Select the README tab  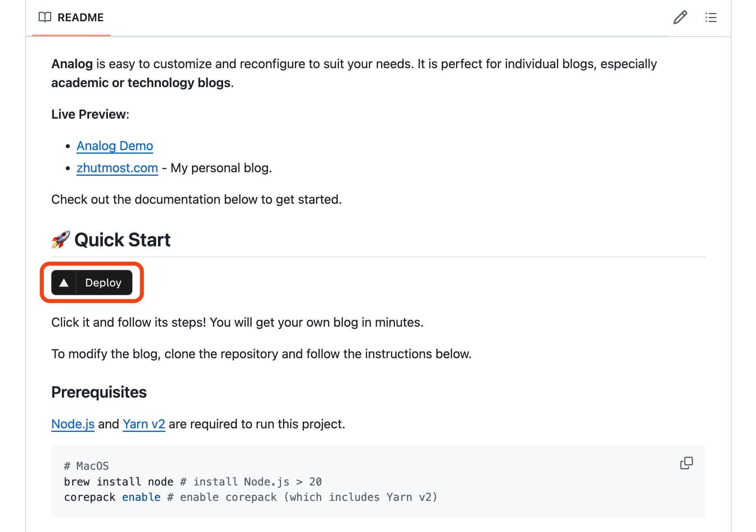click(80, 17)
